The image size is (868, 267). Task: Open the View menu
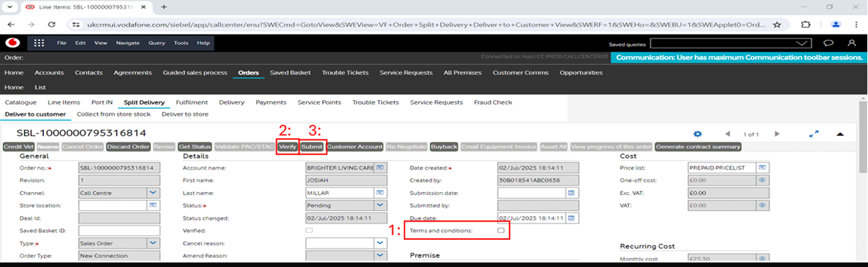click(101, 43)
